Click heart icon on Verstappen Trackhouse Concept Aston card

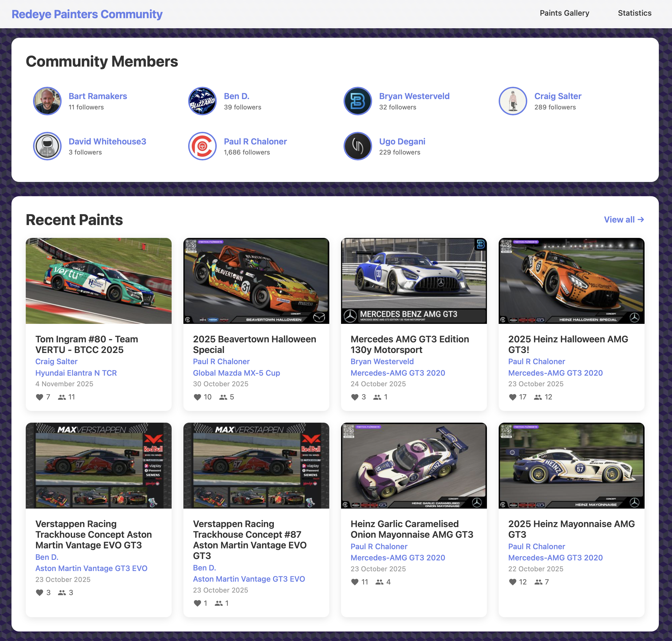(x=40, y=593)
